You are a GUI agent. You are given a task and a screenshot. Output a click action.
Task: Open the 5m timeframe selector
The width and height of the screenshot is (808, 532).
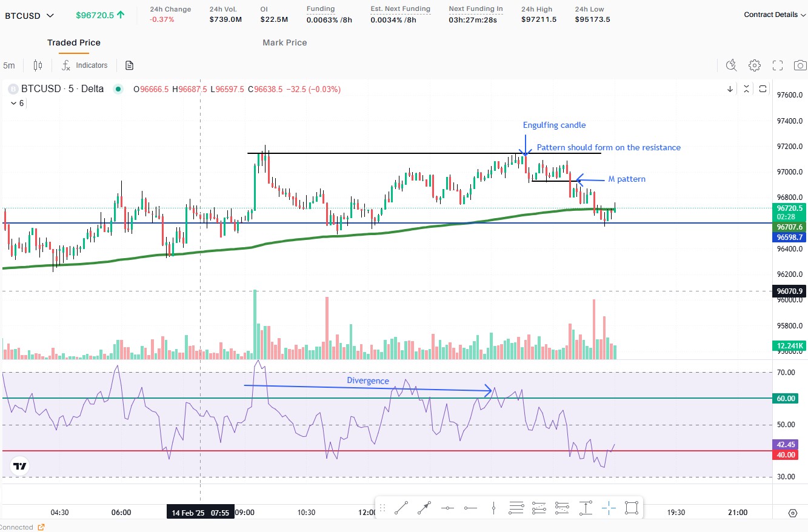(x=9, y=65)
